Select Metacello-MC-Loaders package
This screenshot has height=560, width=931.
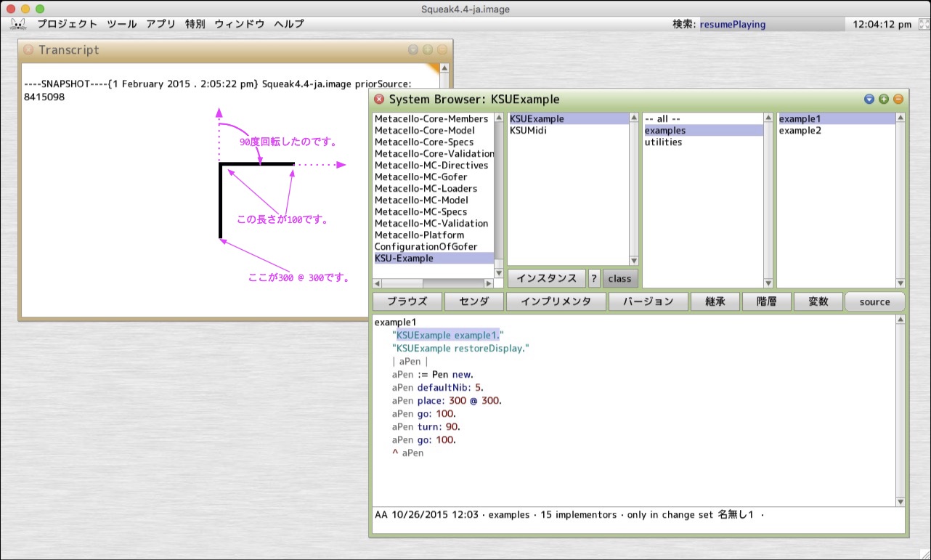pyautogui.click(x=433, y=189)
